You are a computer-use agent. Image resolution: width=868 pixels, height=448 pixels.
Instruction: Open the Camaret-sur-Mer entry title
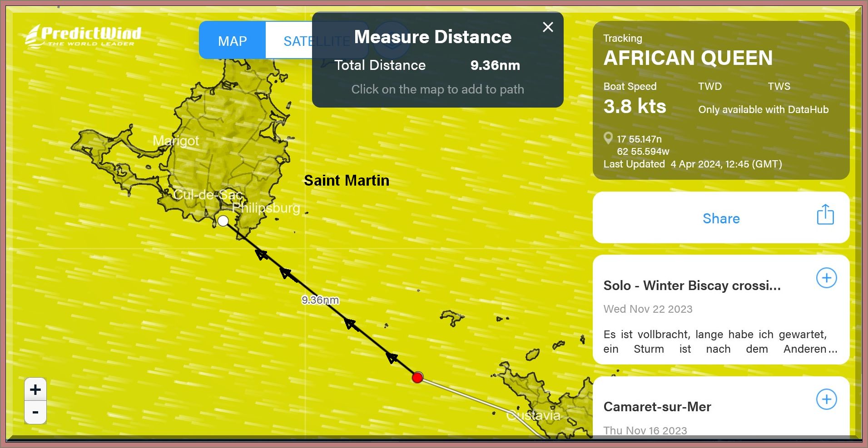(x=657, y=407)
